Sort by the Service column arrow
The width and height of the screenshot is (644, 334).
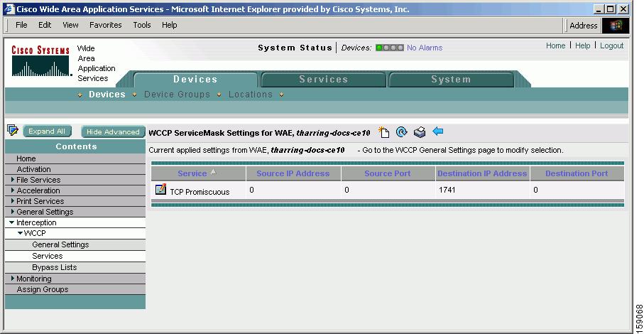point(213,172)
